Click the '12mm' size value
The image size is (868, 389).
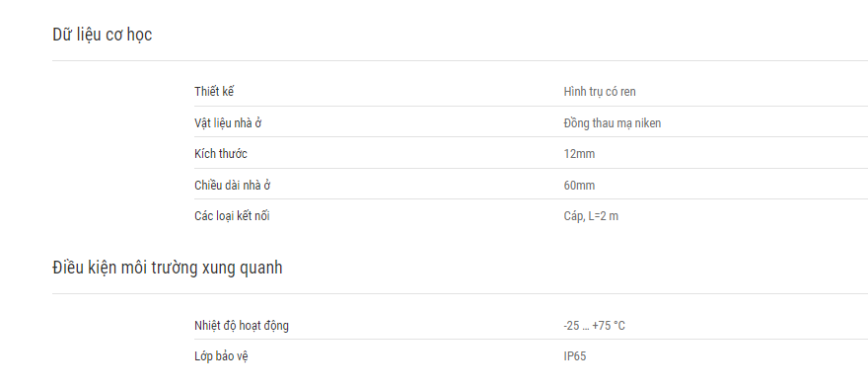coord(579,153)
